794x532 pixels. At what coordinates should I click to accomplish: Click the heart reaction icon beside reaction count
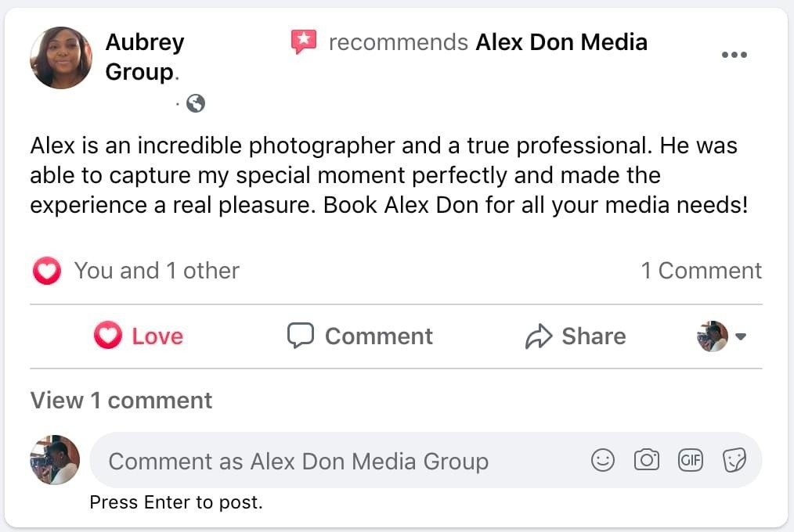[47, 271]
